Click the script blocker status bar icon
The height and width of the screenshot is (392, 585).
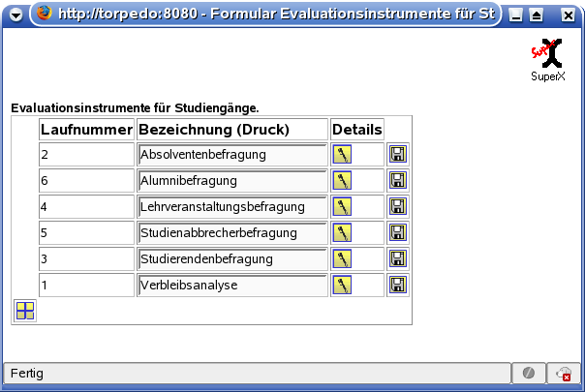pyautogui.click(x=529, y=373)
